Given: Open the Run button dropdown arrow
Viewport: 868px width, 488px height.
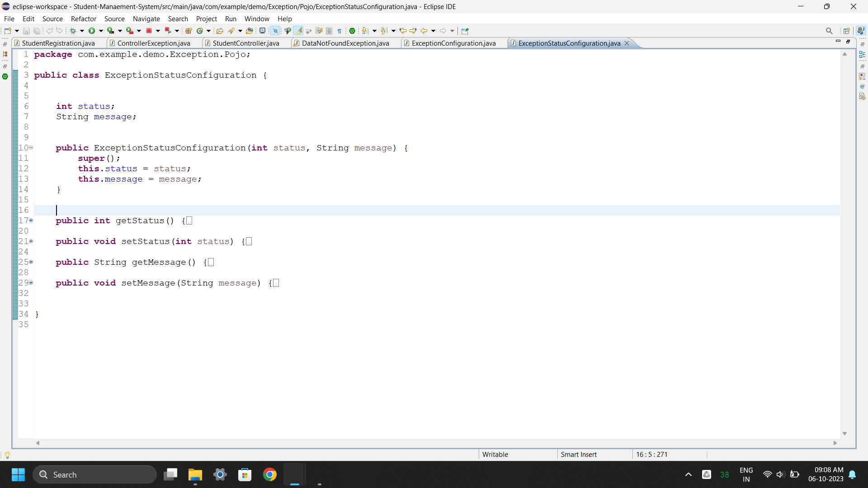Looking at the screenshot, I should (x=101, y=31).
